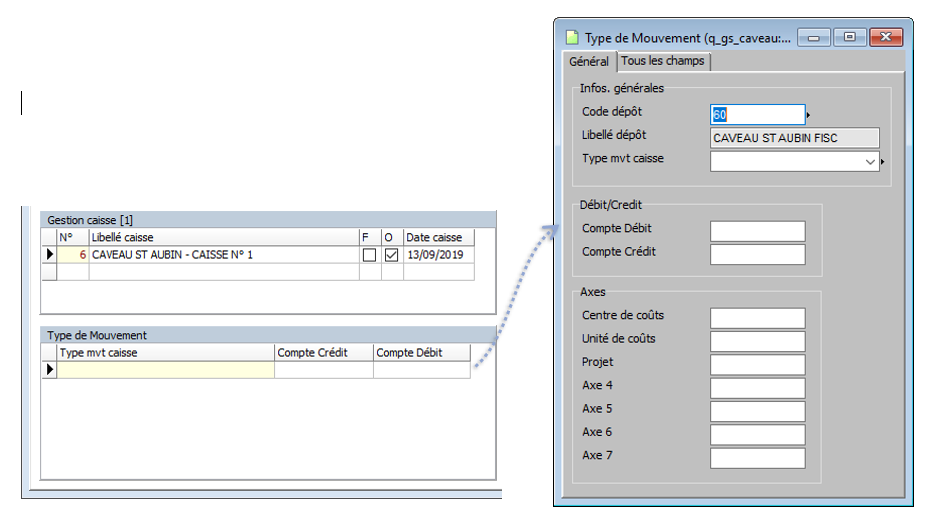Click the empty Type mvt caisse grid cell
Viewport: 935px width, 518px height.
click(165, 370)
